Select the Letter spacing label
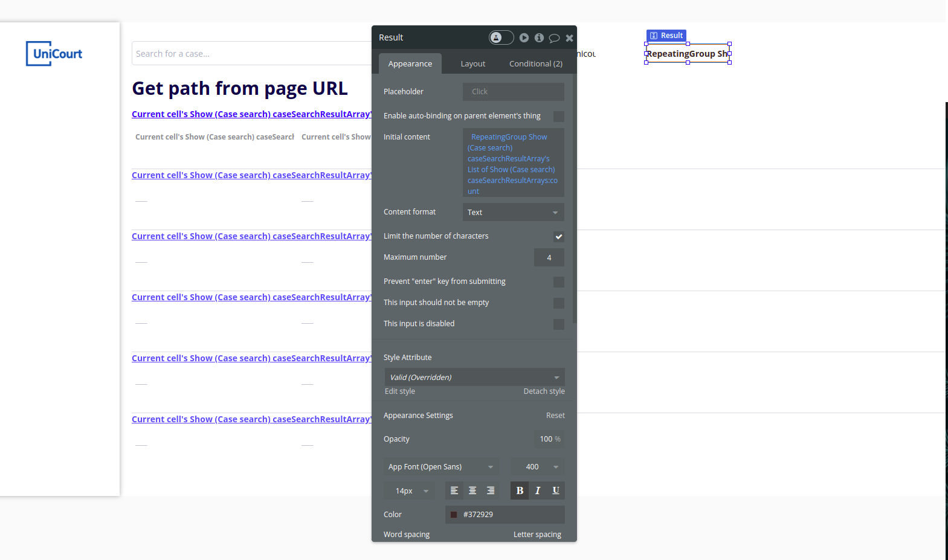 (537, 535)
